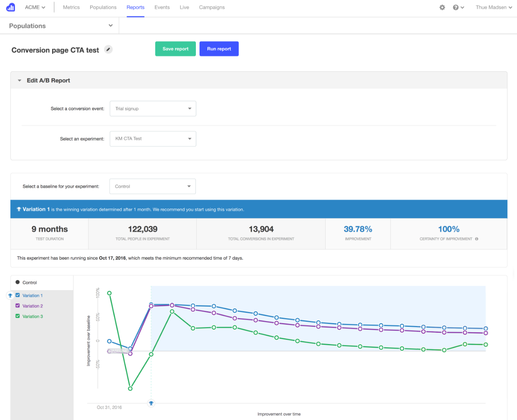Uncheck the Variation 1 checkbox
Image resolution: width=517 pixels, height=420 pixels.
pos(17,295)
